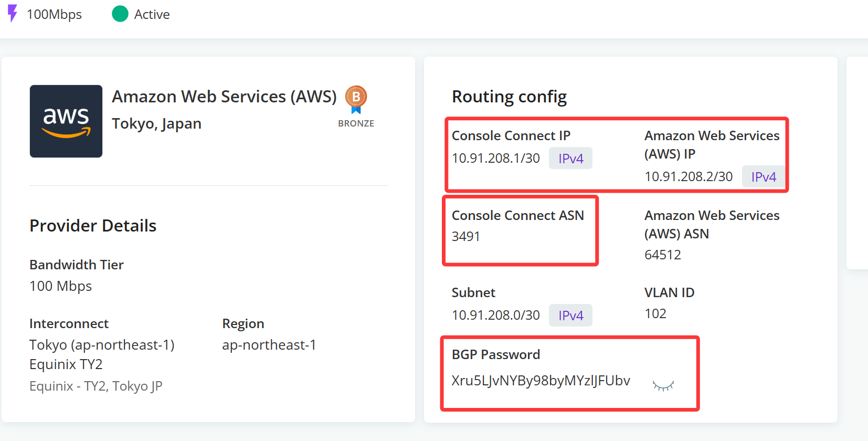
Task: Click the BRONZE tier label
Action: tap(356, 123)
